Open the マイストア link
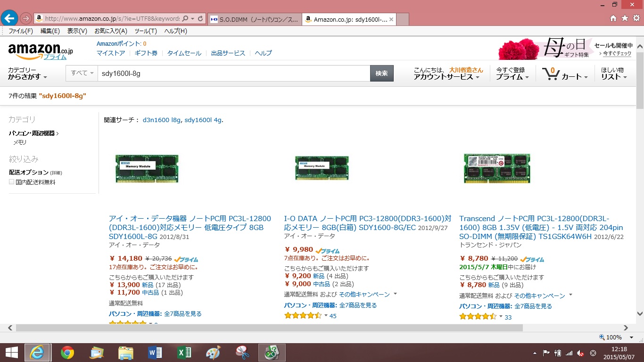The width and height of the screenshot is (644, 362). click(x=111, y=53)
